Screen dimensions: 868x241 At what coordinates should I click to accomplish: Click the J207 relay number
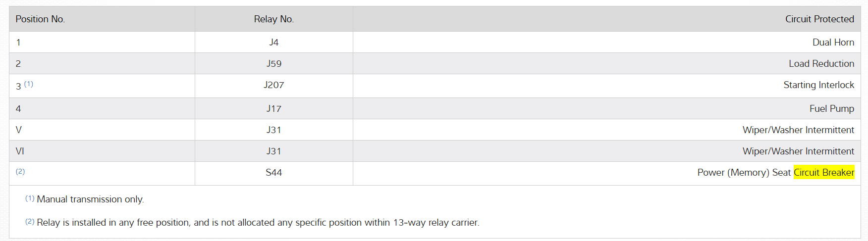(273, 85)
